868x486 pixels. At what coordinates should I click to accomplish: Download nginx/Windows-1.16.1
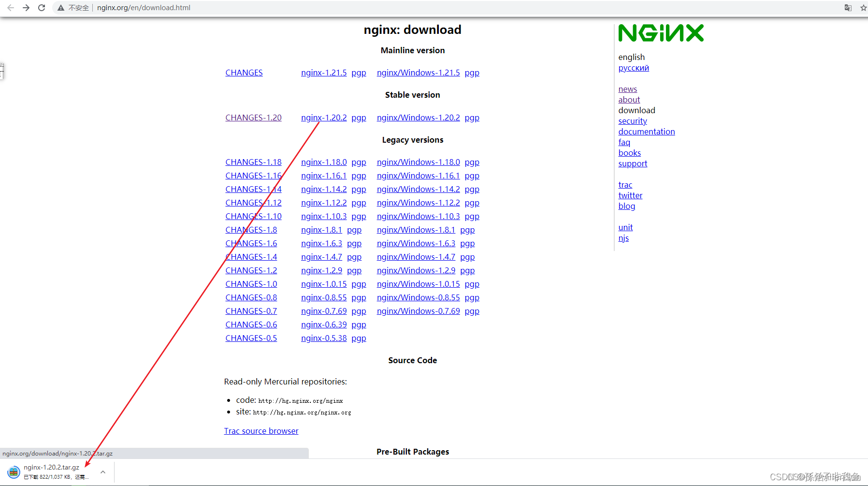[x=418, y=176]
